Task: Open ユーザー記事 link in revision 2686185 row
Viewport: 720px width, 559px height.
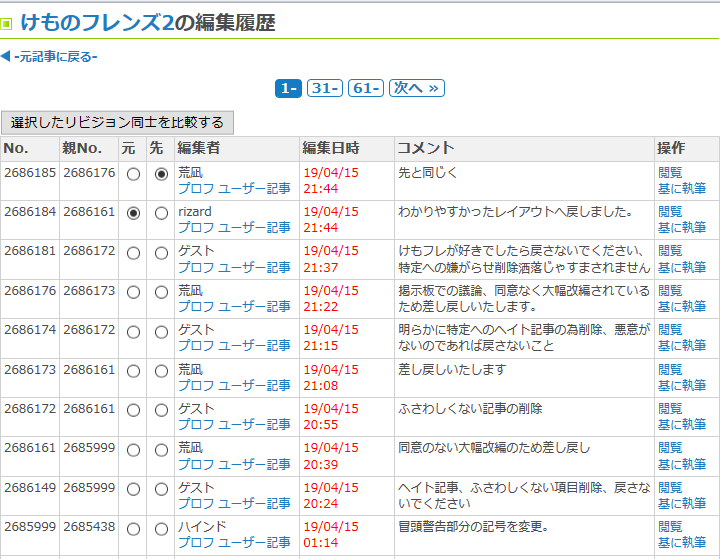Action: 254,188
